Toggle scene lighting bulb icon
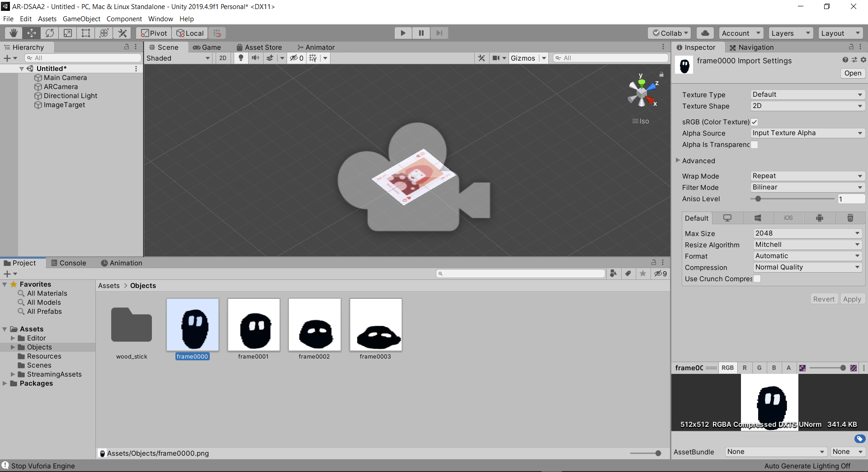This screenshot has height=472, width=868. tap(241, 58)
